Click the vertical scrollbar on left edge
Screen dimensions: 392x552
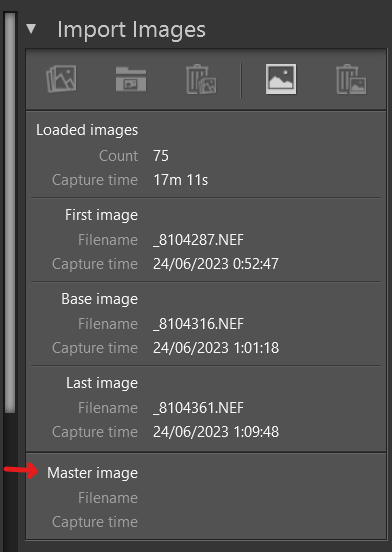click(10, 213)
